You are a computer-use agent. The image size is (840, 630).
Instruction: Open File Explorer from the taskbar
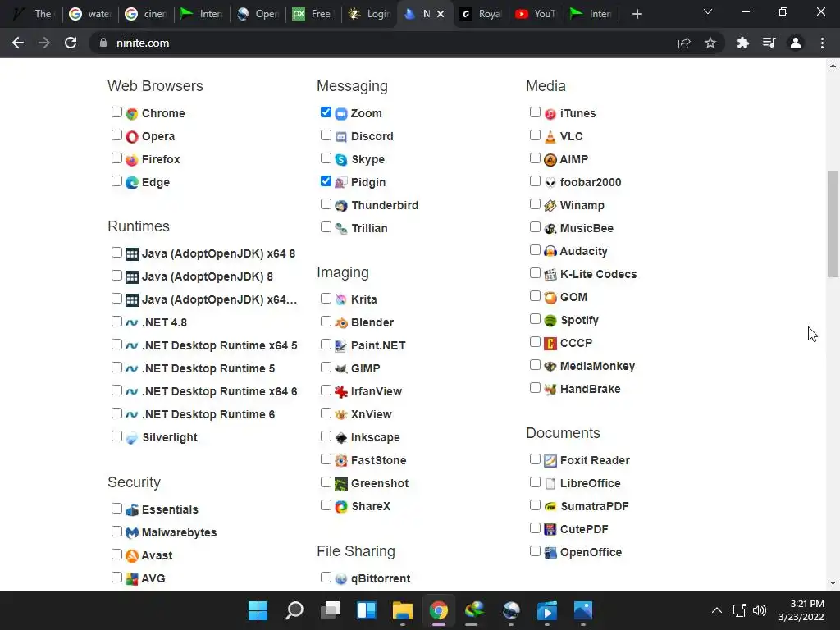402,610
